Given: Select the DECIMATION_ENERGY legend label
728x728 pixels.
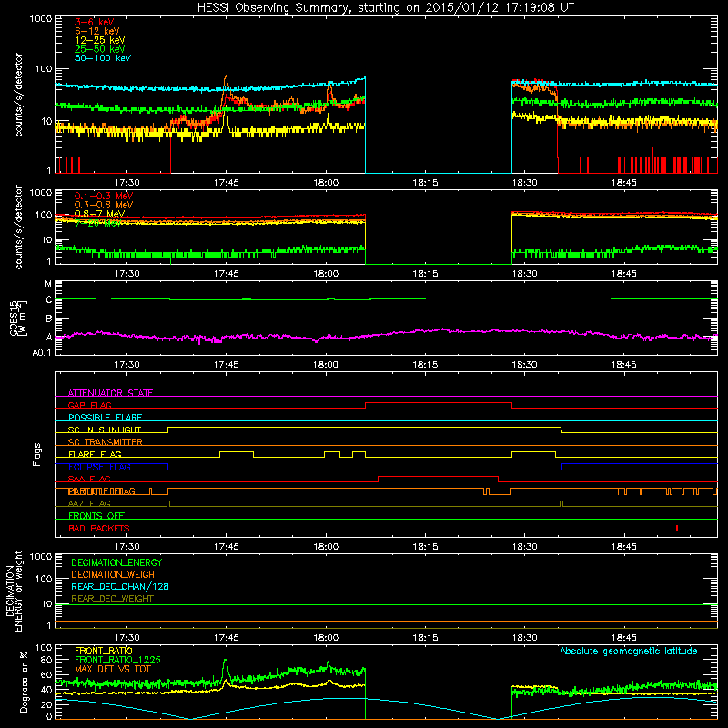Looking at the screenshot, I should (116, 562).
